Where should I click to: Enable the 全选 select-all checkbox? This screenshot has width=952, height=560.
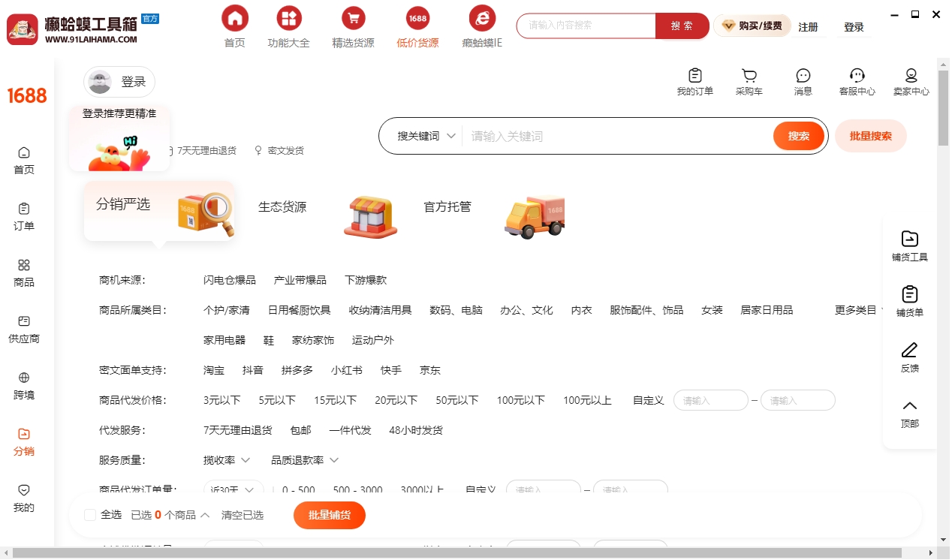pos(89,515)
